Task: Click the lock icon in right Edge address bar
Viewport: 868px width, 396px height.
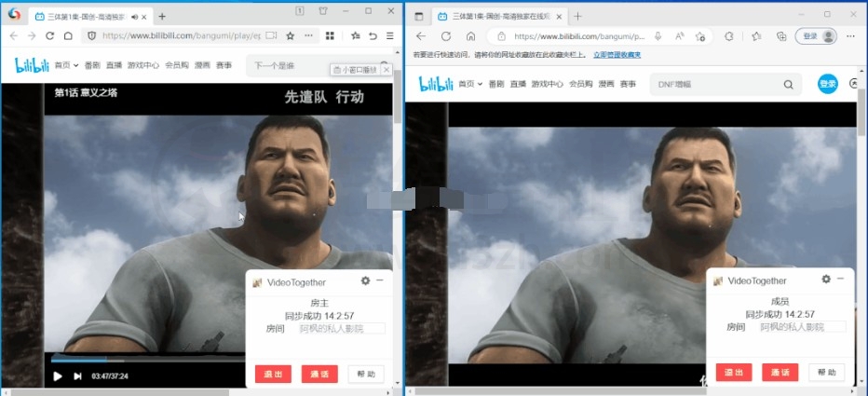Action: (502, 36)
